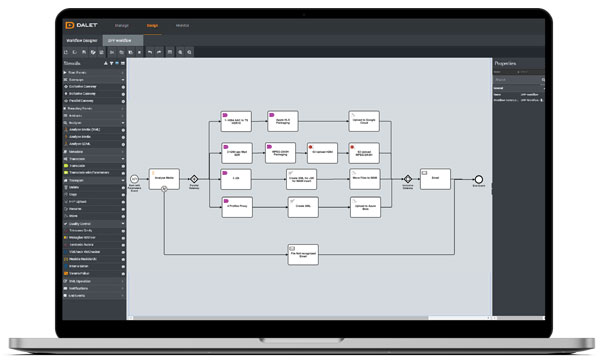Open the Workflow Designer tab
The width and height of the screenshot is (600, 363).
click(82, 41)
